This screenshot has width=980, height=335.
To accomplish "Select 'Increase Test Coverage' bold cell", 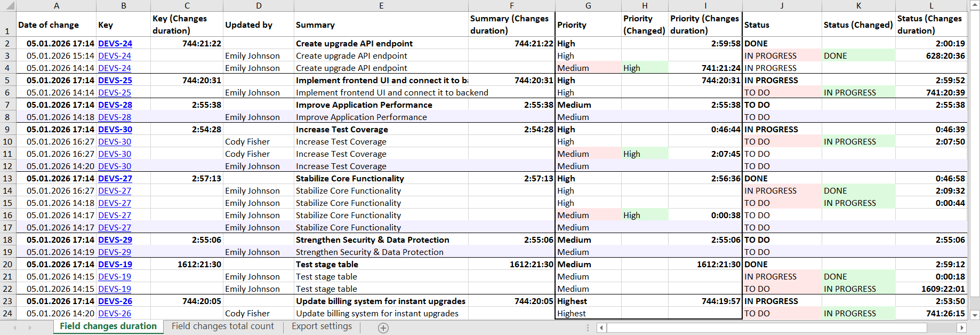I will pyautogui.click(x=381, y=130).
